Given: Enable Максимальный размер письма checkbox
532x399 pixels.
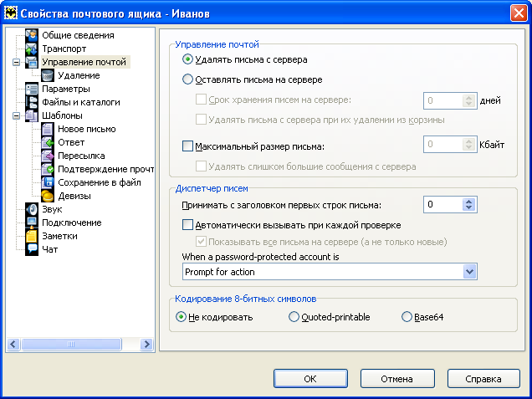Looking at the screenshot, I should (x=187, y=146).
